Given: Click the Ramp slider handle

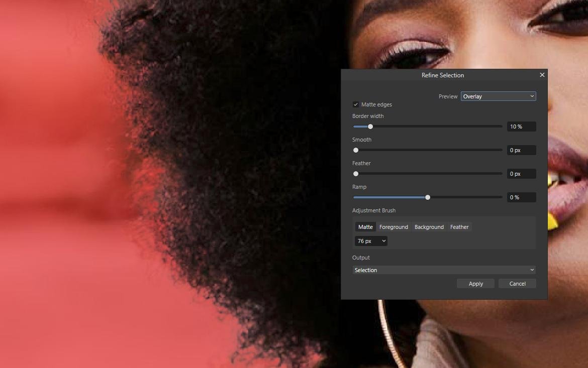Looking at the screenshot, I should pyautogui.click(x=428, y=197).
